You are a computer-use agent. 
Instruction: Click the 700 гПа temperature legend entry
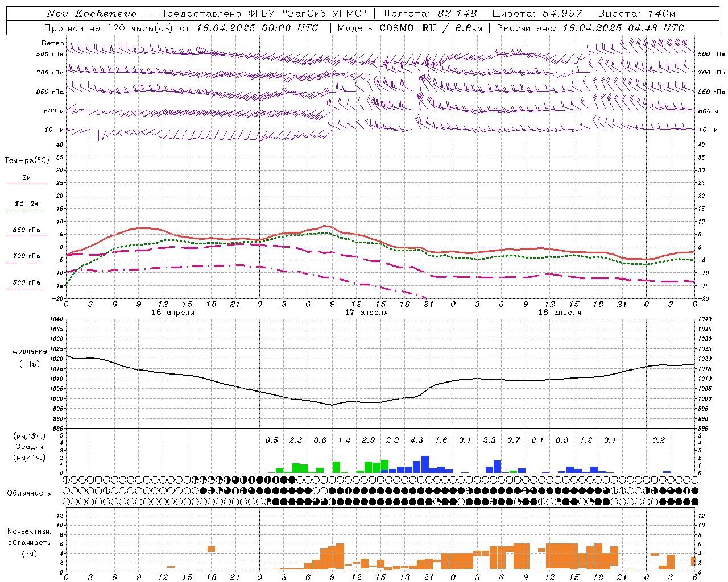tap(27, 256)
